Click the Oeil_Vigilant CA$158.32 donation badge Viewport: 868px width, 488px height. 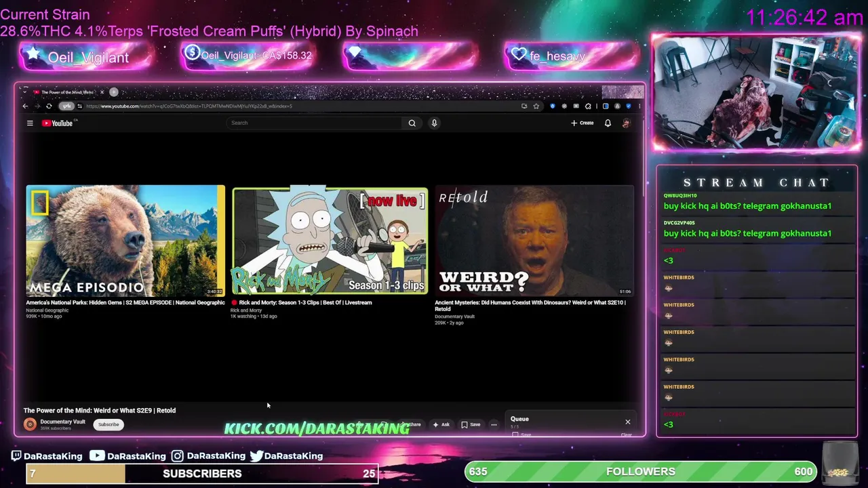[x=248, y=56]
